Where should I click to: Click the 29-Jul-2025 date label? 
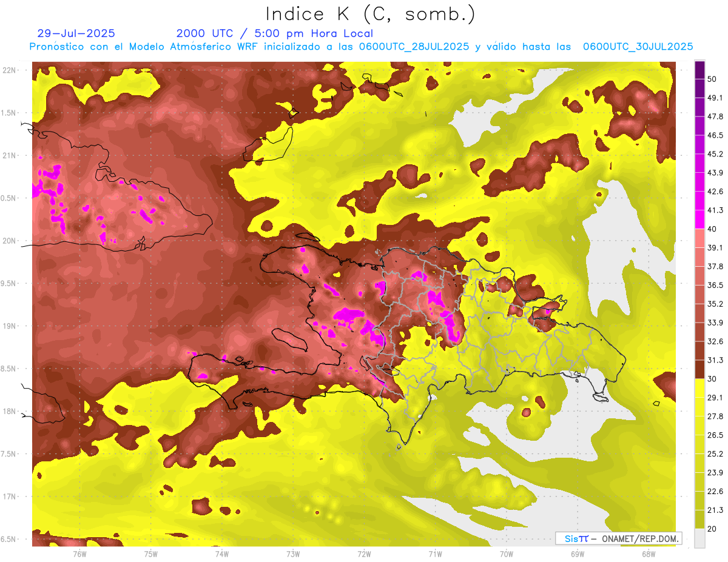[76, 33]
